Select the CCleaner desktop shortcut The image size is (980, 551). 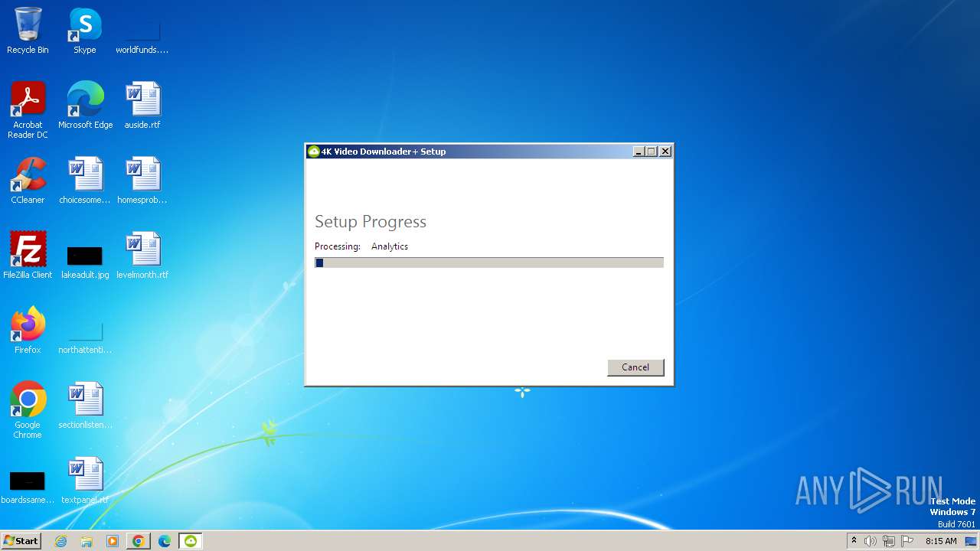pyautogui.click(x=28, y=181)
